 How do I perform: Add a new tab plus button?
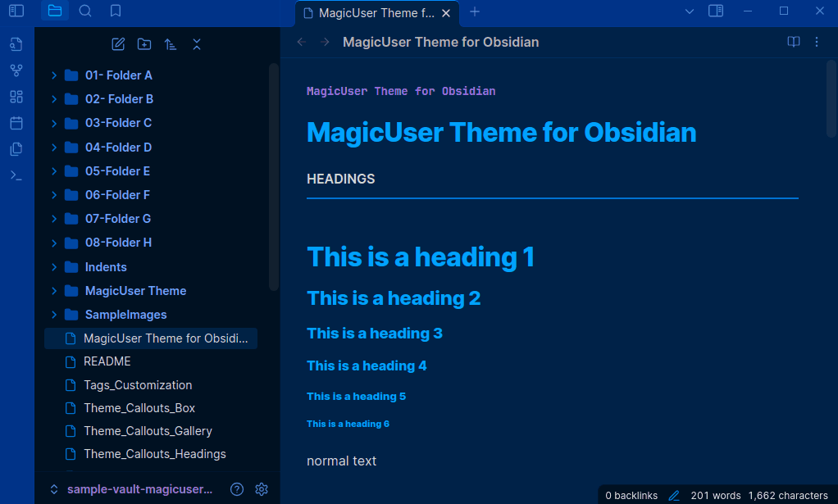[x=475, y=11]
